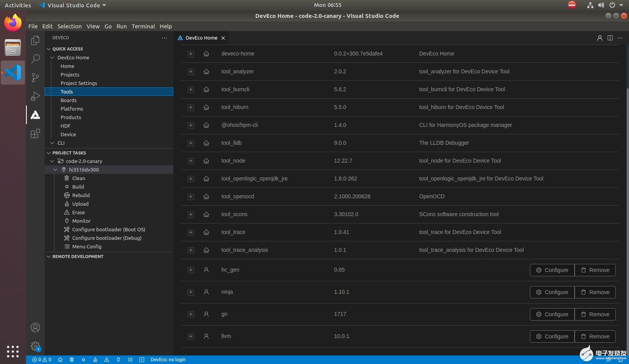Open the File menu

tap(33, 26)
